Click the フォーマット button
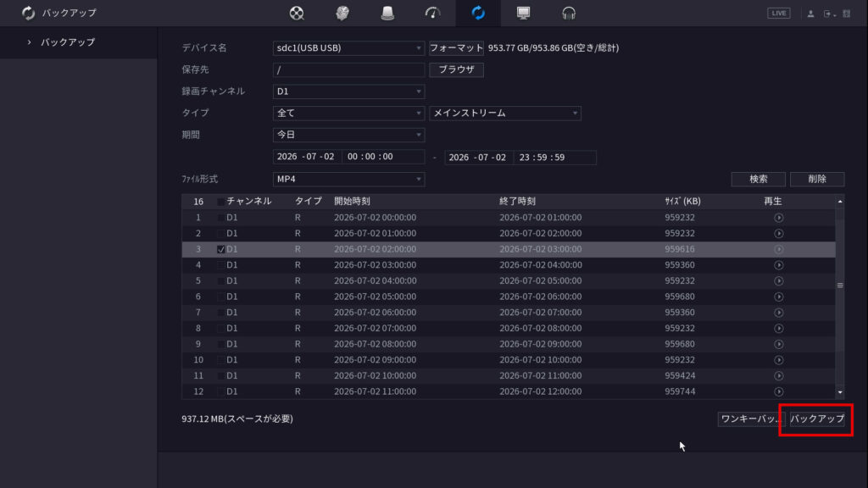 pyautogui.click(x=456, y=48)
